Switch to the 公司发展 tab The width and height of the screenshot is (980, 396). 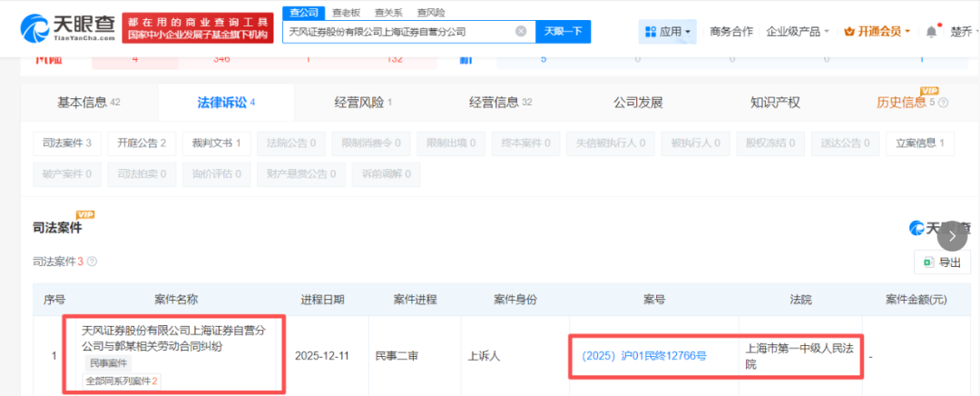pyautogui.click(x=638, y=102)
